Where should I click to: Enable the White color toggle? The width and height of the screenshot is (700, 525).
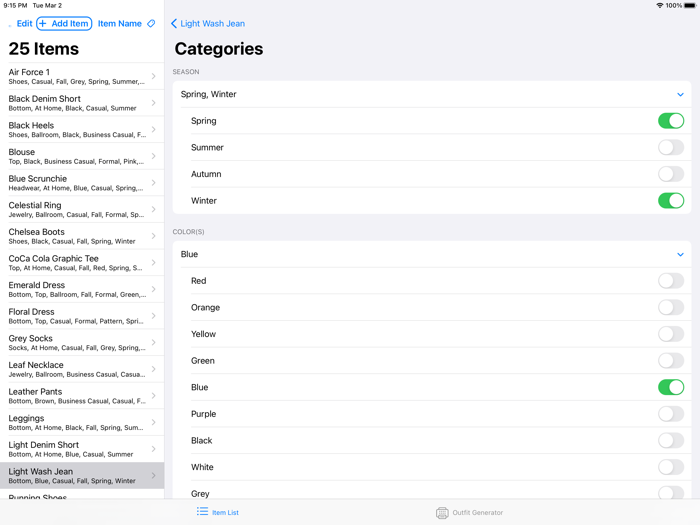(x=671, y=467)
